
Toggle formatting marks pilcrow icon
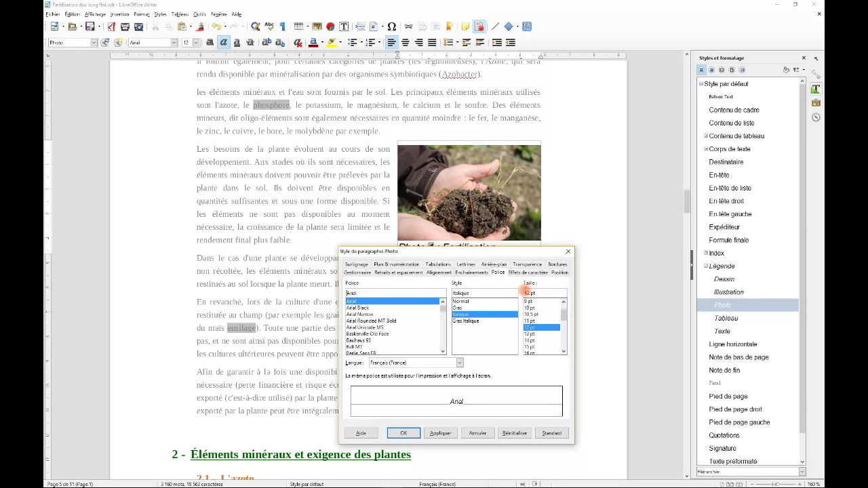(x=283, y=26)
